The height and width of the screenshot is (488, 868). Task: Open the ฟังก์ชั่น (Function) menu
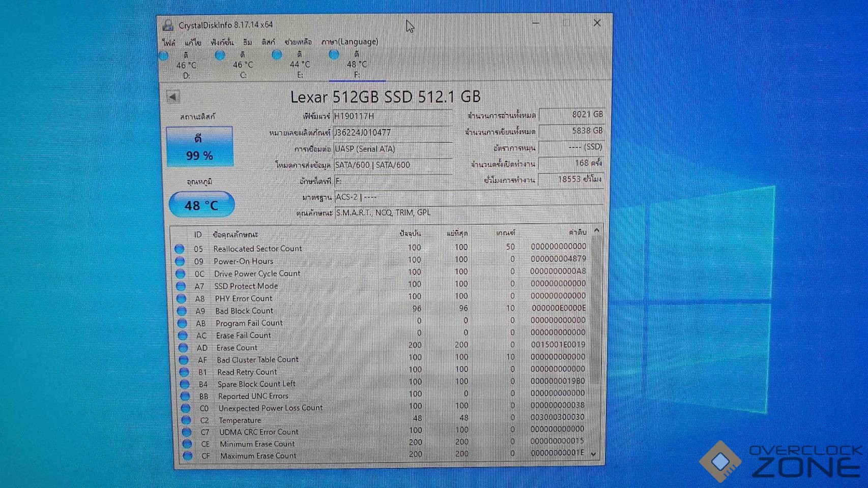click(222, 42)
